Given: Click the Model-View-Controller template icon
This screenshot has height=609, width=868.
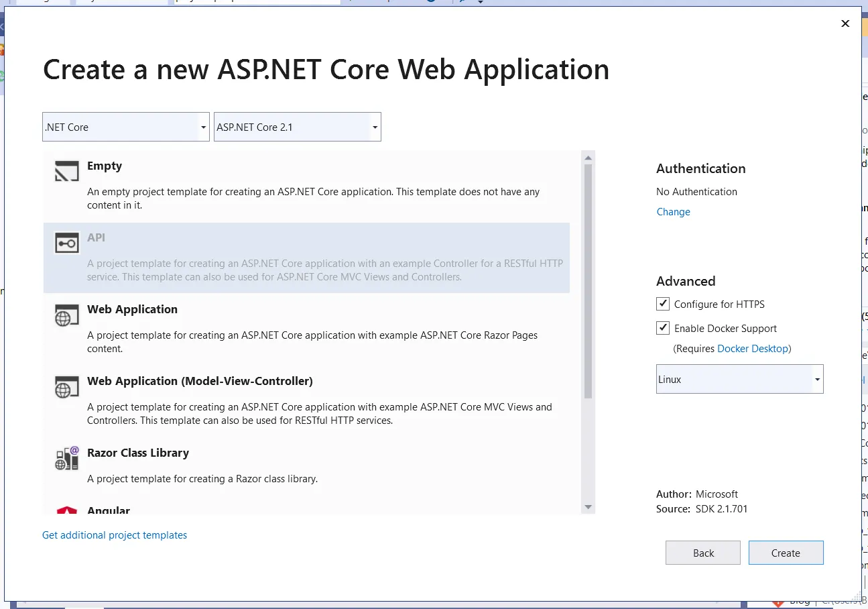Looking at the screenshot, I should 67,387.
